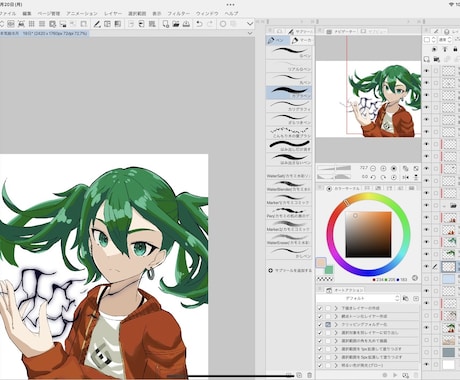Duplicate the current sub tool
Screen dimensions: 460x380
tap(299, 375)
